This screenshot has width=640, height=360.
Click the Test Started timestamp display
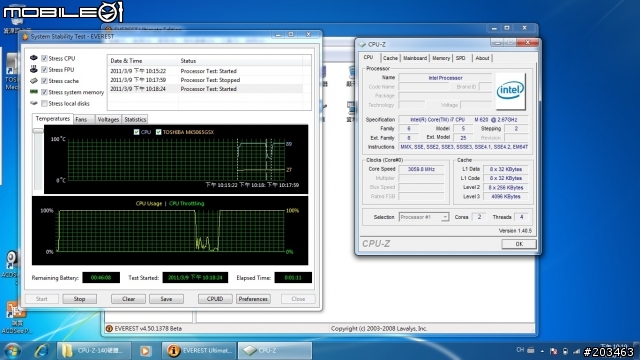195,278
